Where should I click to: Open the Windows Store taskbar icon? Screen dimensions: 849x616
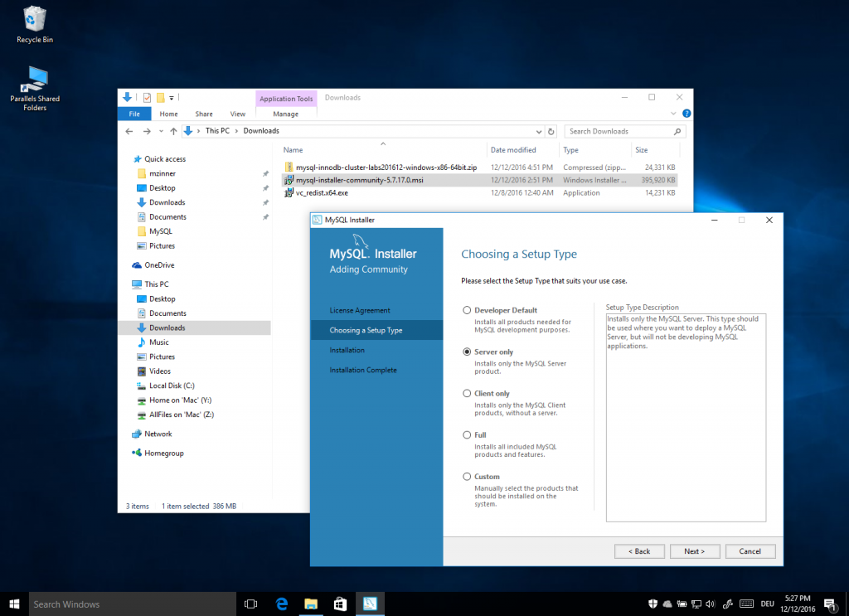340,604
